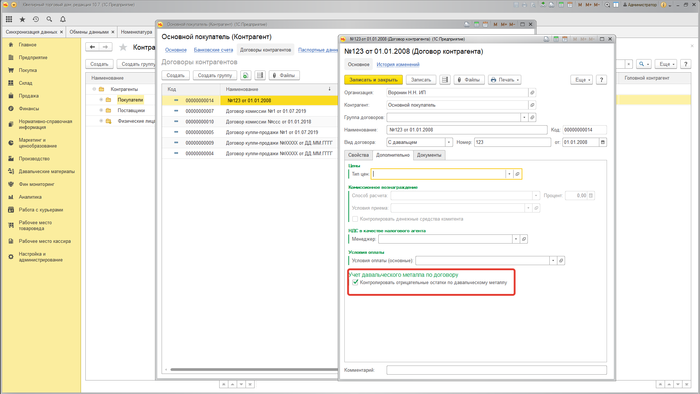Screen dimensions: 700x394
Task: Open the Тип цен dropdown arrow
Action: (x=509, y=174)
